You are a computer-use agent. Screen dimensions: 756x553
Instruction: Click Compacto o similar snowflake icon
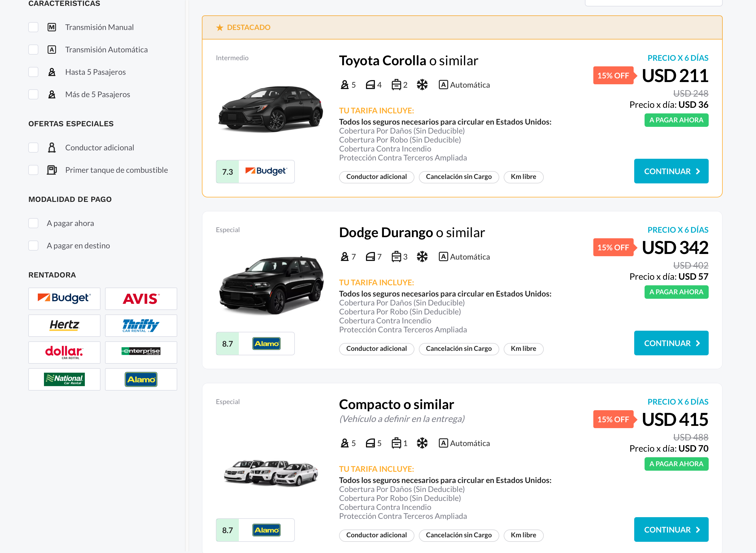click(422, 443)
